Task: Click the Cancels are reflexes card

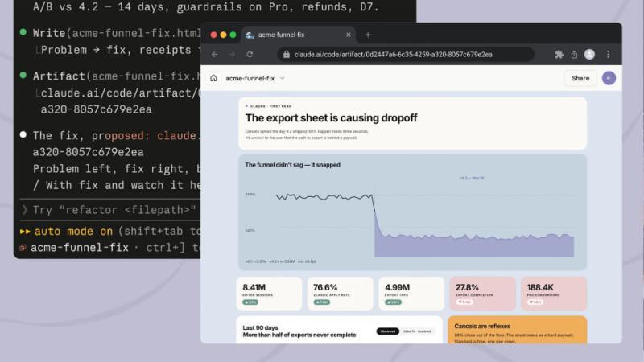Action: 517,330
